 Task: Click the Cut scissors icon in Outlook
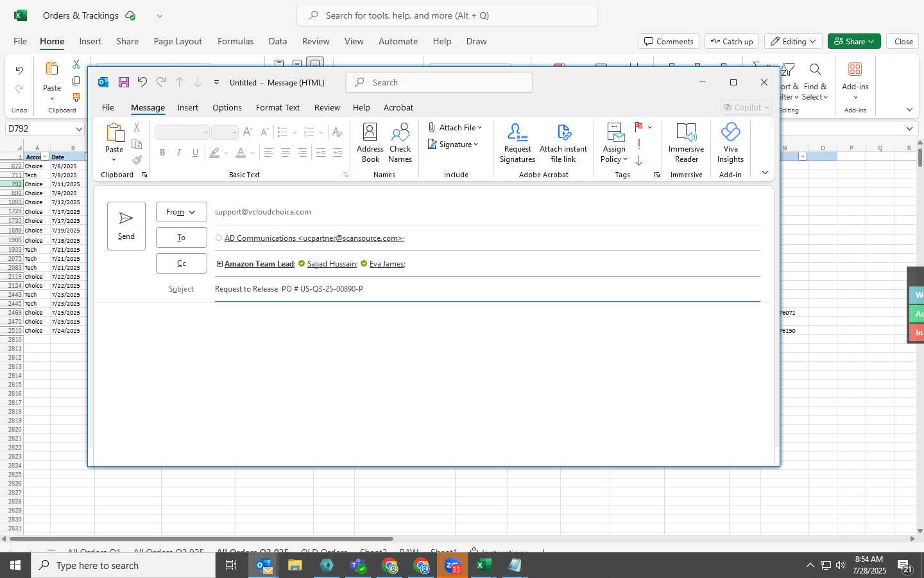137,128
